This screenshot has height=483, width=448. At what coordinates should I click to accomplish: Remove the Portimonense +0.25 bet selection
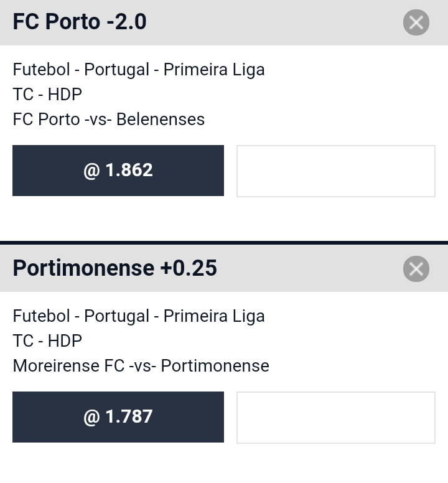tap(416, 269)
